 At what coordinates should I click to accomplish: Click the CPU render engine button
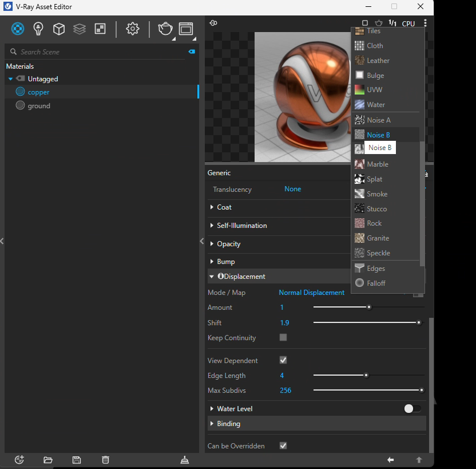tap(408, 23)
